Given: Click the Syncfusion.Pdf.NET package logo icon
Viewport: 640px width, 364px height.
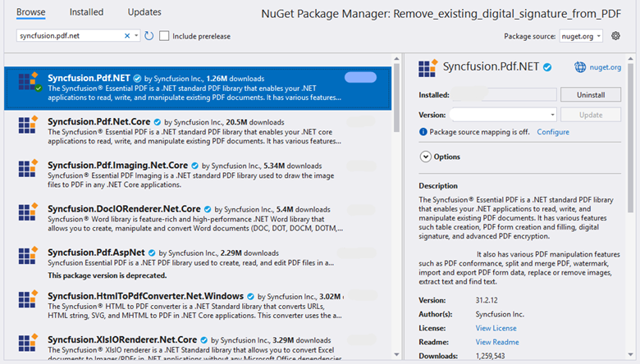Looking at the screenshot, I should pos(29,81).
